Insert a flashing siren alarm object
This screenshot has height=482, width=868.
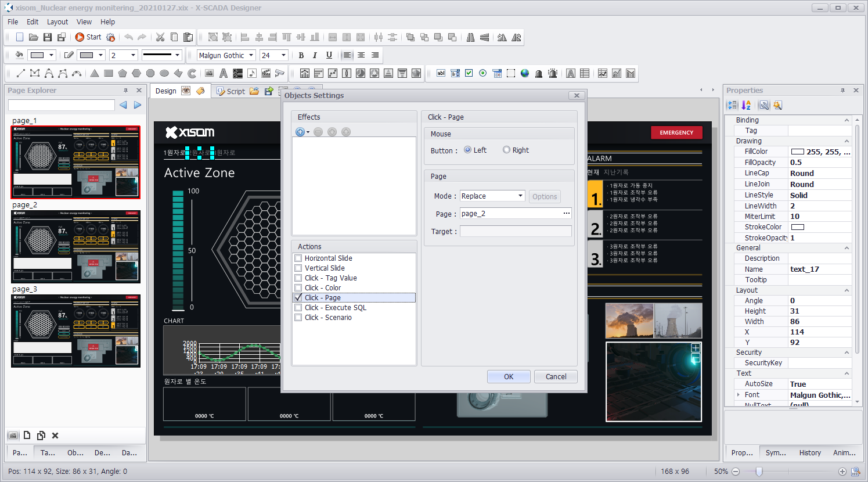[553, 73]
